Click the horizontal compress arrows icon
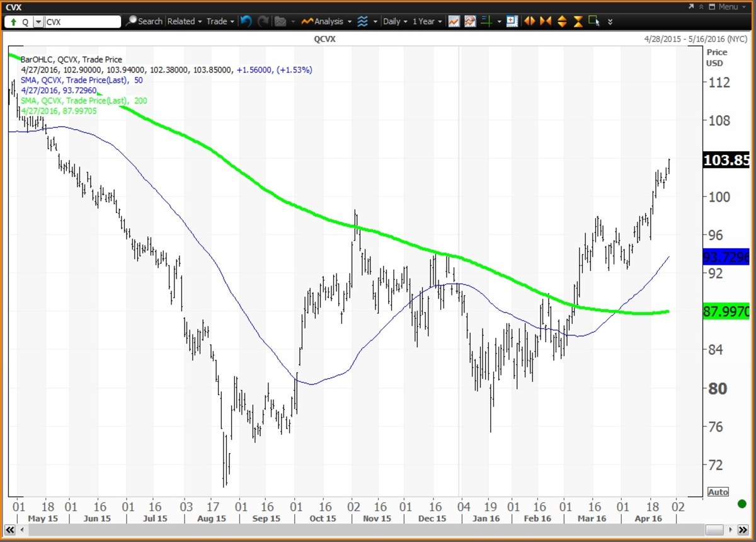Screen dimensions: 756x542 click(x=545, y=21)
